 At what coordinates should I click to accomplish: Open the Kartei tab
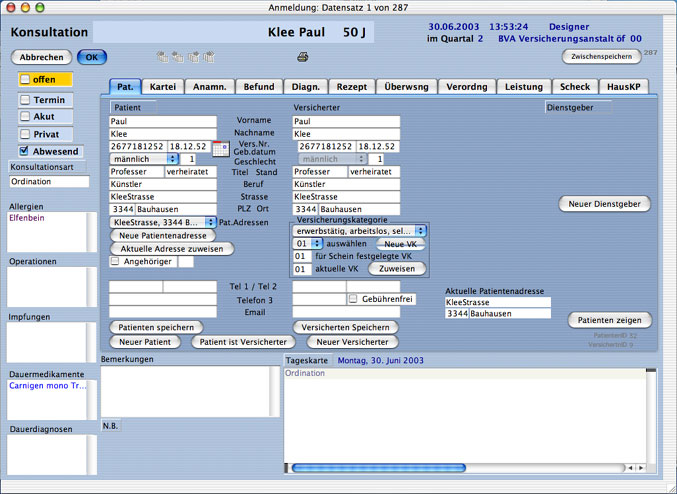163,86
